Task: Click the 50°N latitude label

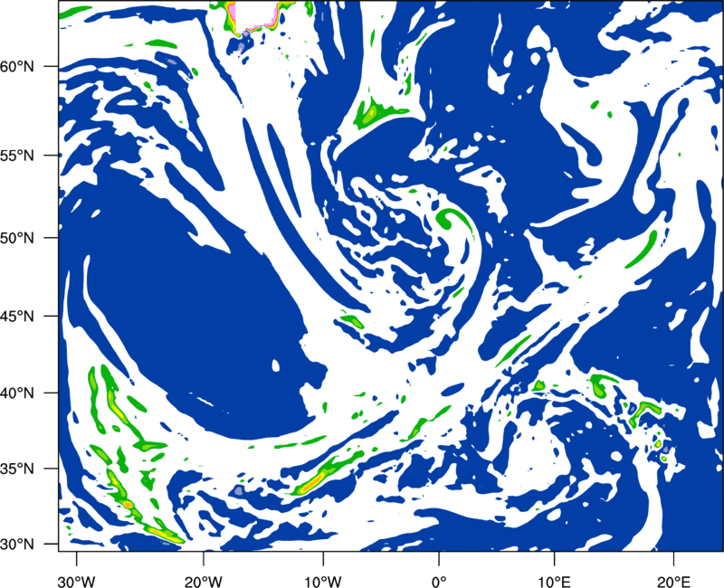Action: click(x=17, y=238)
